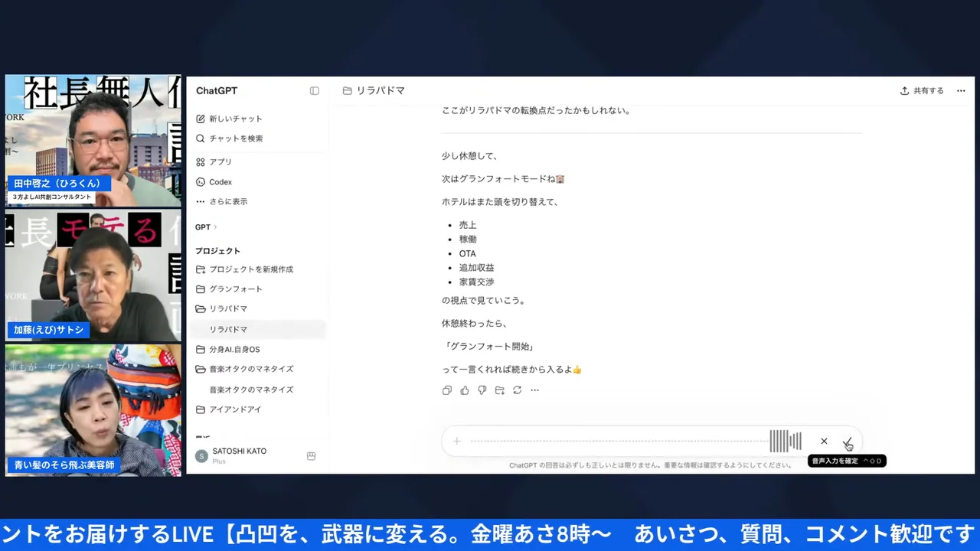This screenshot has width=980, height=551.
Task: Click the folder icon in chat header
Action: [x=348, y=90]
